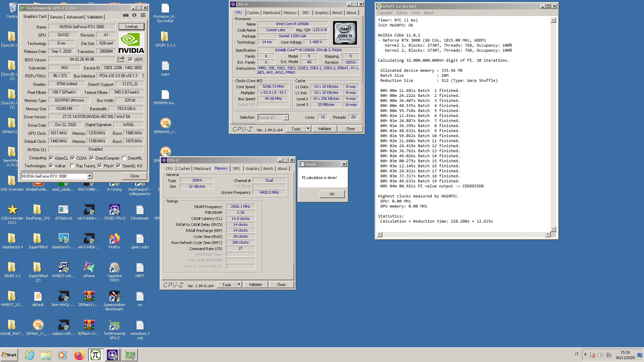Click the GPUPI pi taskbar icon
Screen dimensions: 644x362
click(96, 355)
